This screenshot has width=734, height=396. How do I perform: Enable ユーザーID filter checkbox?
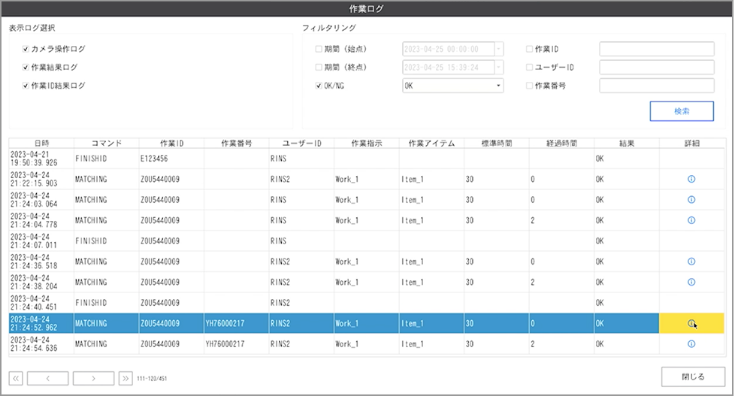point(529,67)
